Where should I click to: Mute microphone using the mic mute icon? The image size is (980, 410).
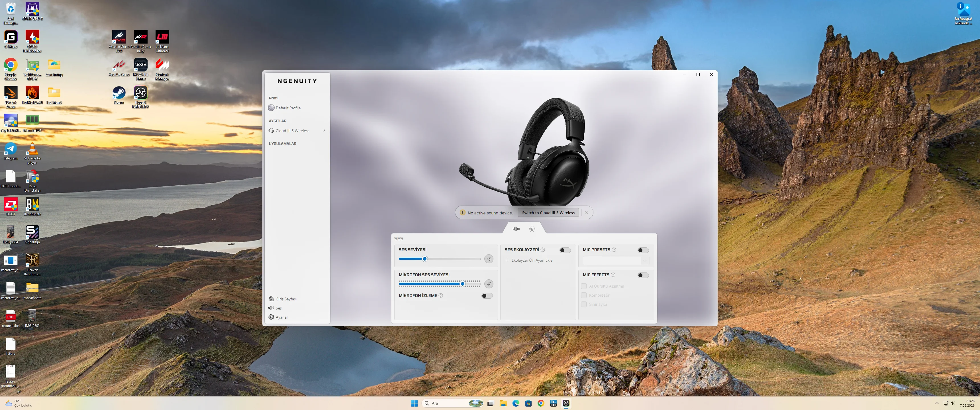489,284
